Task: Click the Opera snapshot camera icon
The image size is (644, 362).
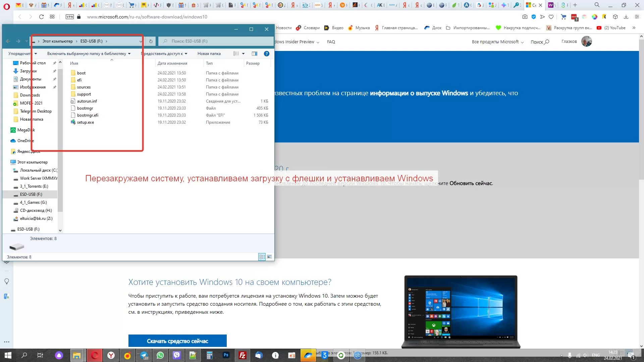Action: click(x=525, y=17)
